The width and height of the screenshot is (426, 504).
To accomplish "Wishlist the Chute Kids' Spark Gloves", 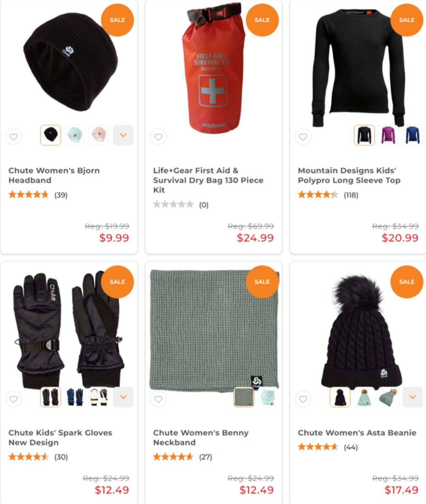I will (x=14, y=399).
